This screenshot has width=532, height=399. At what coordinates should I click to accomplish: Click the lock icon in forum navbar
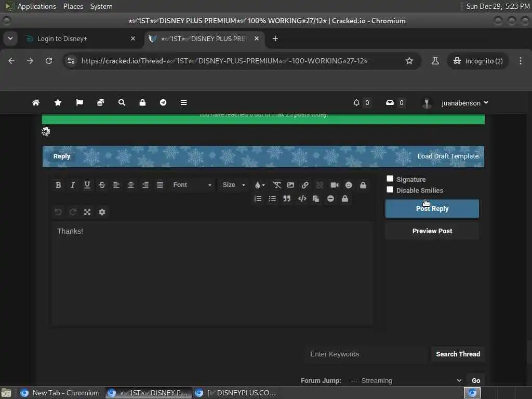[x=142, y=102]
